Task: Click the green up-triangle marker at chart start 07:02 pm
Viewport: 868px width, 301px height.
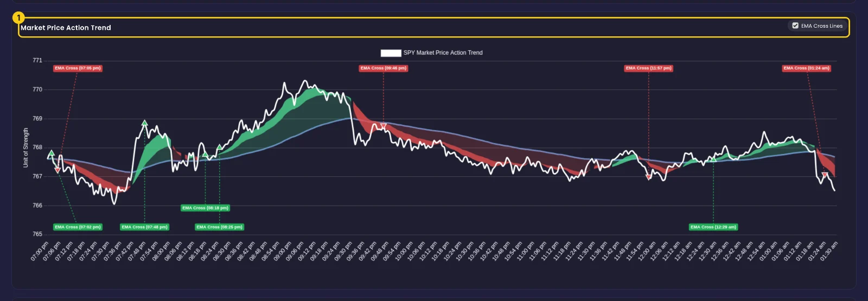Action: point(51,153)
